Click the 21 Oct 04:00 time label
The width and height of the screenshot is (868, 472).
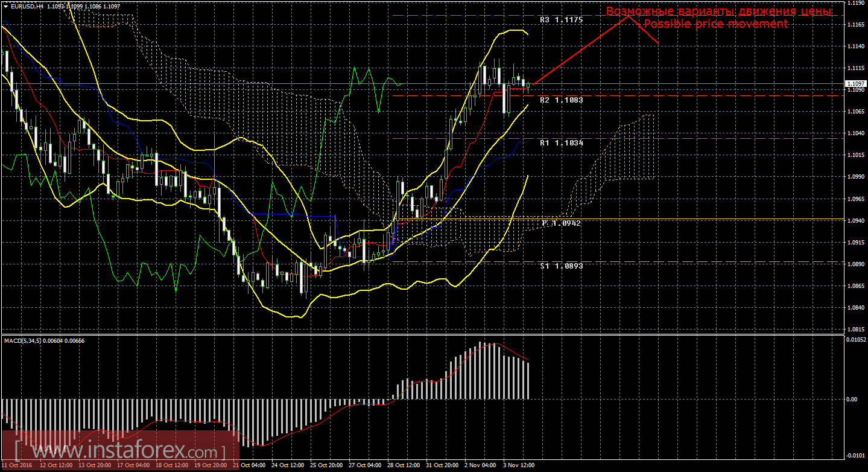(x=249, y=466)
